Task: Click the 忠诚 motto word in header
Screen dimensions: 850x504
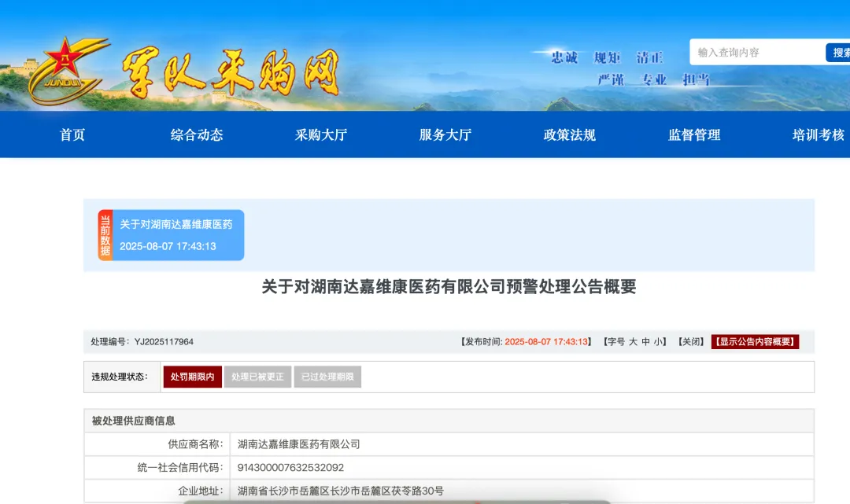Action: coord(564,57)
